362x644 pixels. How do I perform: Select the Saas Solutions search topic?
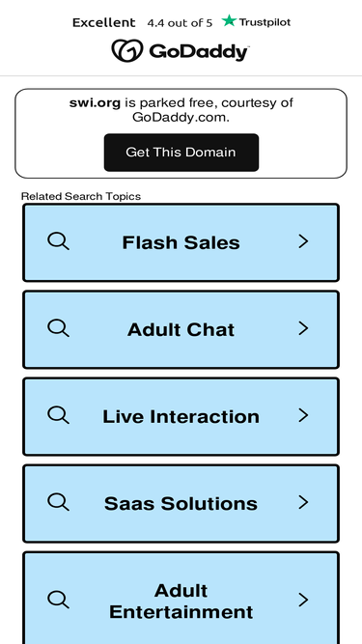pyautogui.click(x=181, y=504)
